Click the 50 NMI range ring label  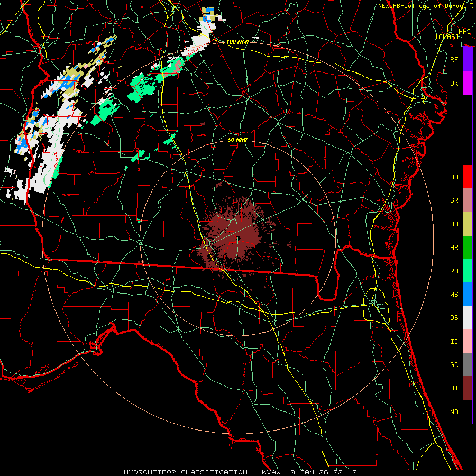coord(237,140)
